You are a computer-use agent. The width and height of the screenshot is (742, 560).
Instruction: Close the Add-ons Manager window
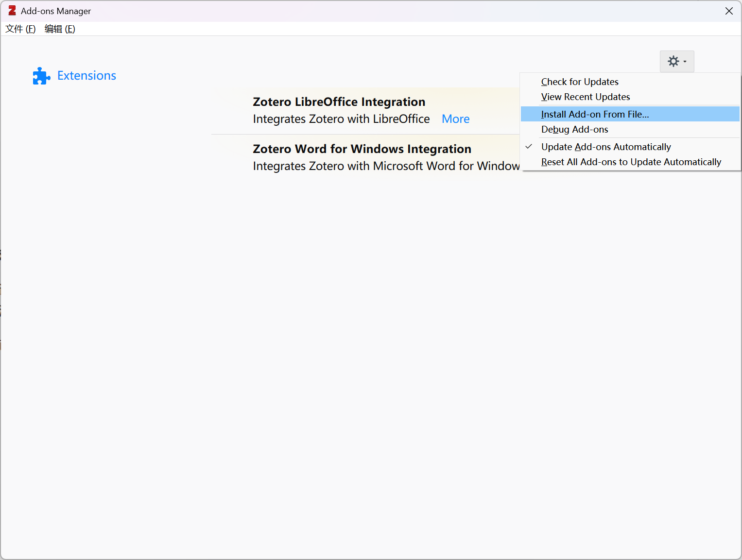[x=729, y=11]
